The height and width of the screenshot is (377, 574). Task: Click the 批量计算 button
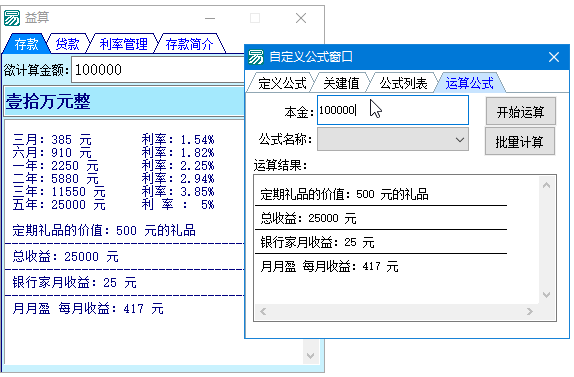pyautogui.click(x=520, y=142)
